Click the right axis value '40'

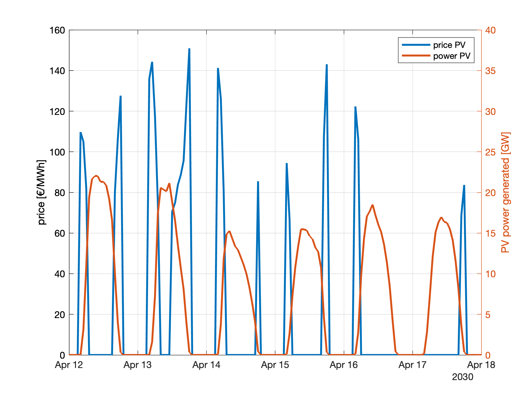tap(490, 30)
